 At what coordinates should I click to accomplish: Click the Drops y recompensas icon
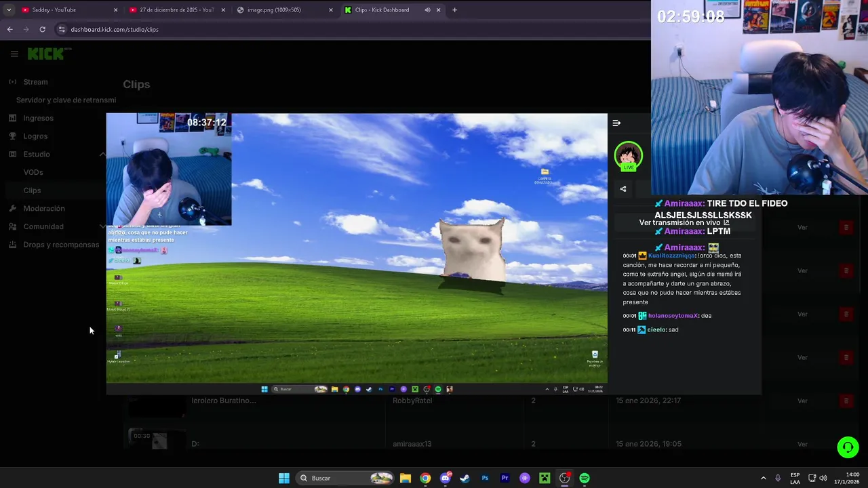[x=12, y=245]
